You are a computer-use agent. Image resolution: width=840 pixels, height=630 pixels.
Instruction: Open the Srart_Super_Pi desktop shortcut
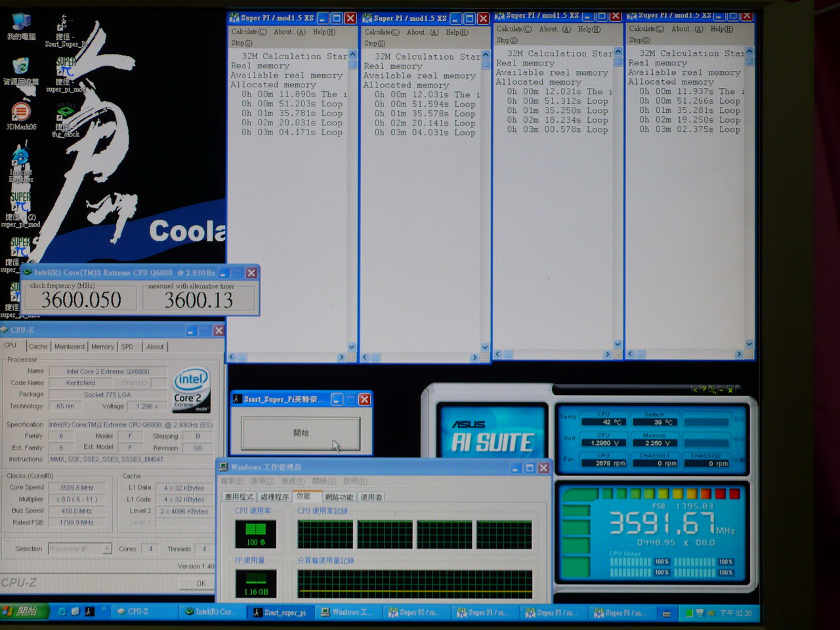pos(64,31)
